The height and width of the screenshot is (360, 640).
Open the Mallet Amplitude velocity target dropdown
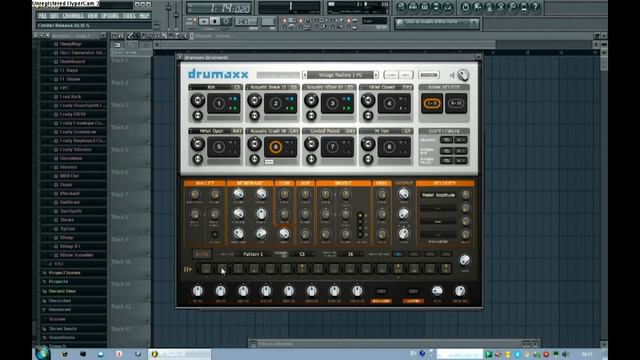point(438,195)
